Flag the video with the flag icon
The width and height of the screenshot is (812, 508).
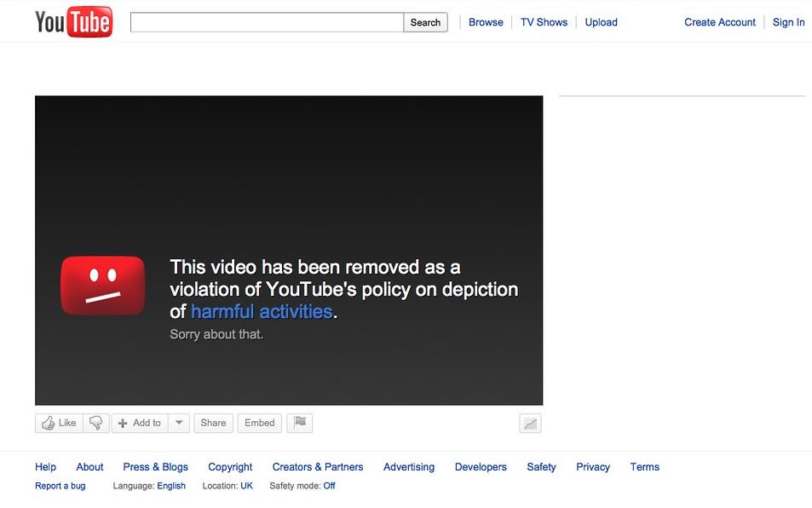coord(300,423)
